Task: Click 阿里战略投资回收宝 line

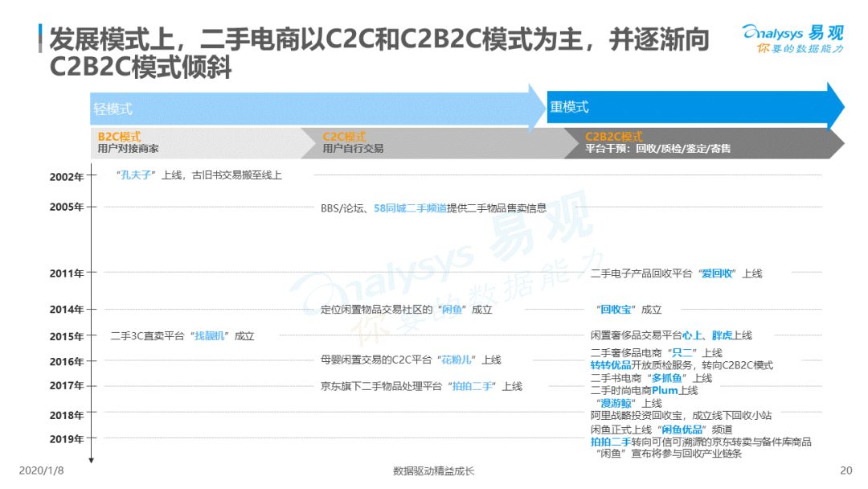Action: tap(681, 415)
